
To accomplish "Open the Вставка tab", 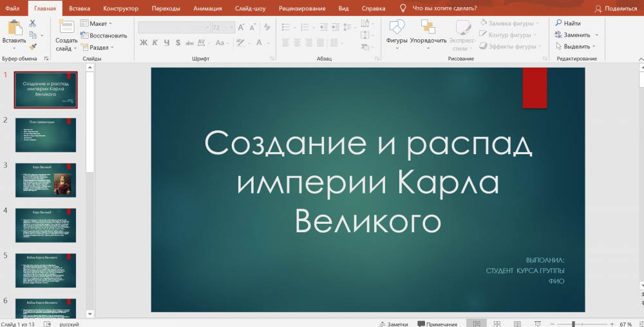I will tap(79, 8).
